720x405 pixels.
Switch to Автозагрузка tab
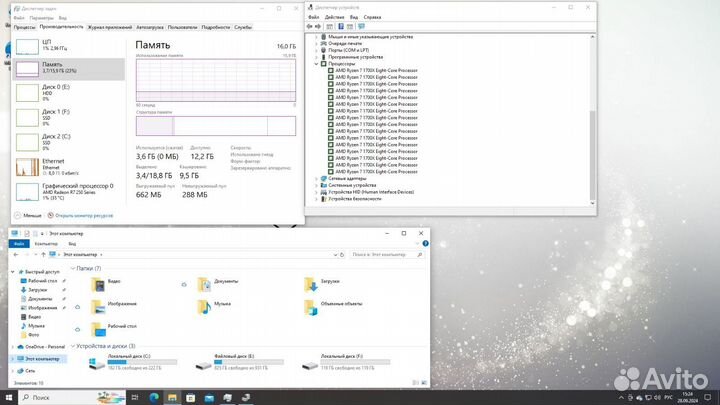150,27
